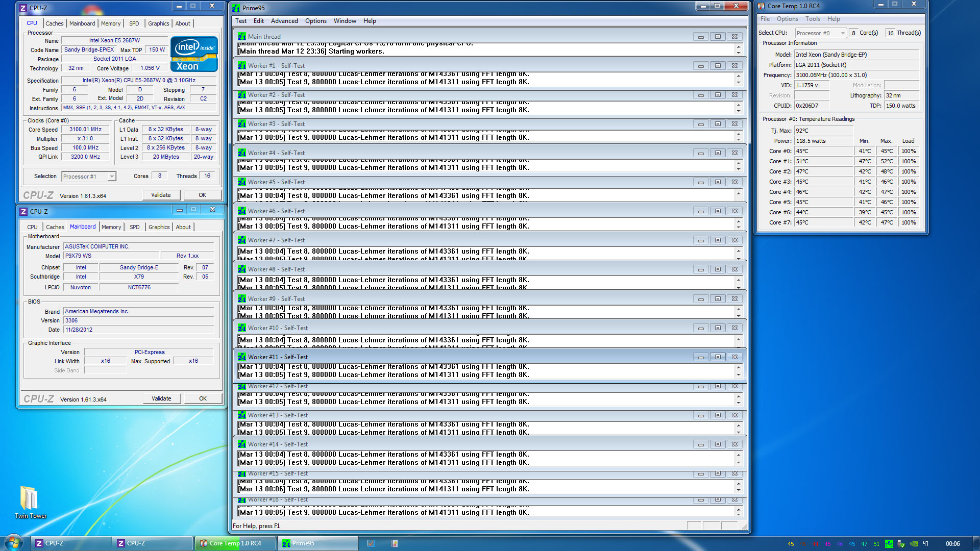980x551 pixels.
Task: Click the Worker #9 Self-Test window icon
Action: [x=242, y=299]
